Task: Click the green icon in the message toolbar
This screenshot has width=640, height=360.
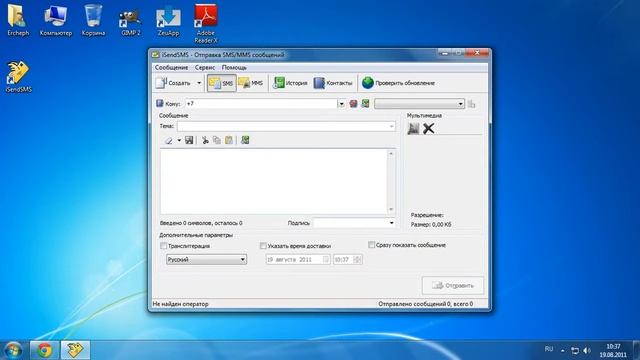Action: (245, 140)
